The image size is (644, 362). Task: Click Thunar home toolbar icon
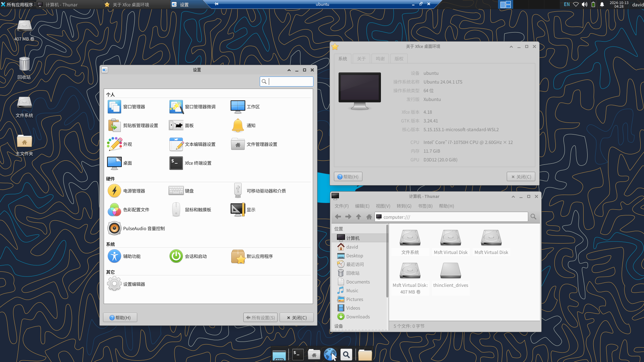[369, 217]
